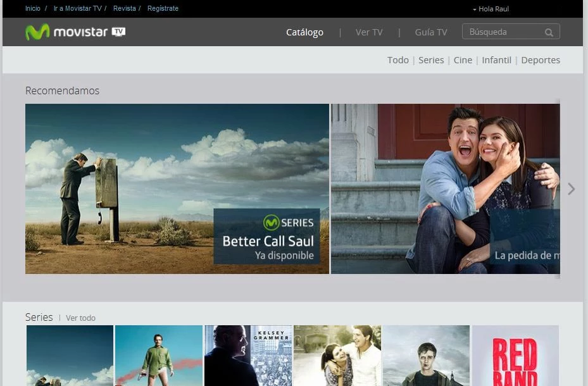The width and height of the screenshot is (588, 386).
Task: Expand the Hola Raul user dropdown
Action: [x=491, y=9]
